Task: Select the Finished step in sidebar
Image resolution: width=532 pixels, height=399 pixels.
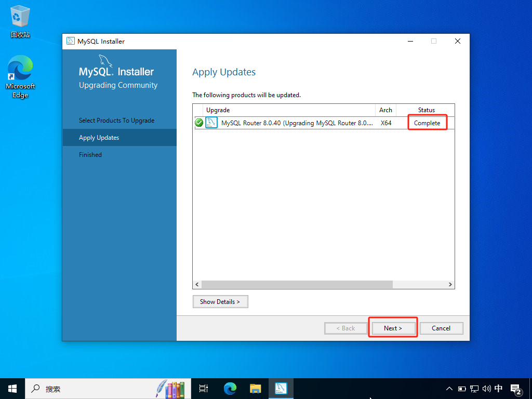Action: click(x=90, y=155)
